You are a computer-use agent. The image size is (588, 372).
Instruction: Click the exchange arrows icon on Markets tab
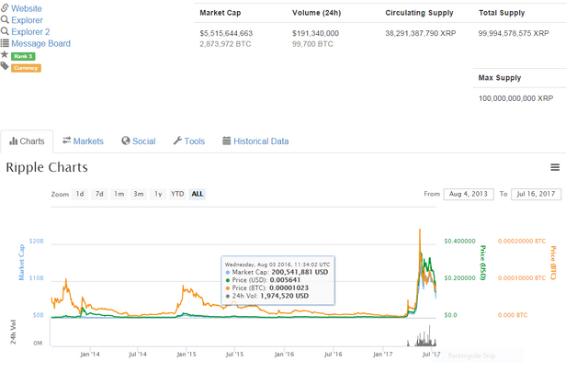point(67,141)
